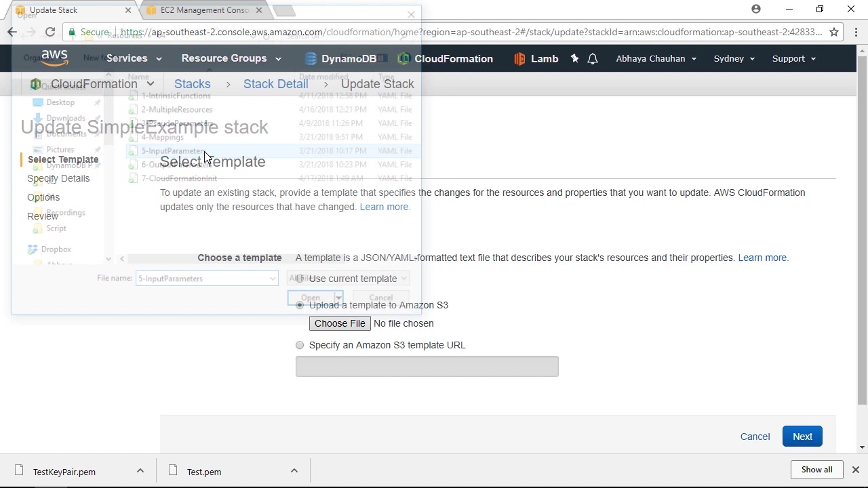Viewport: 868px width, 488px height.
Task: Open the Lambda shortcut in the top bar
Action: [536, 59]
